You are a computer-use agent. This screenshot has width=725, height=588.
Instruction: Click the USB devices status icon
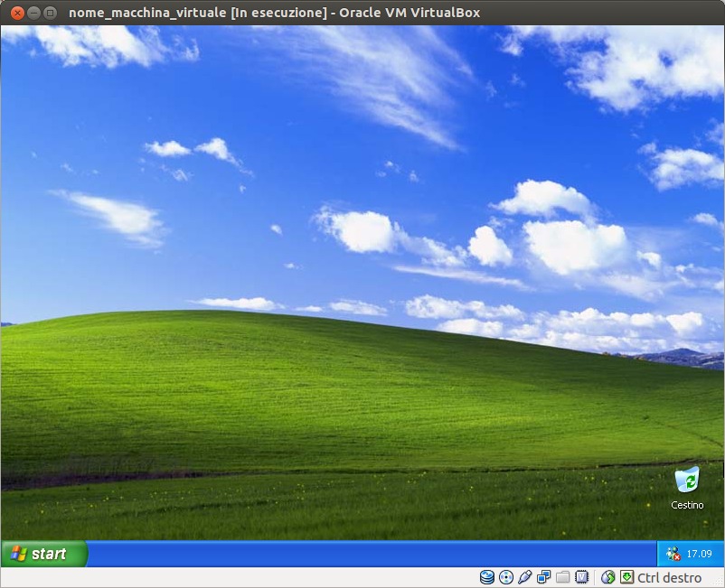click(x=525, y=577)
